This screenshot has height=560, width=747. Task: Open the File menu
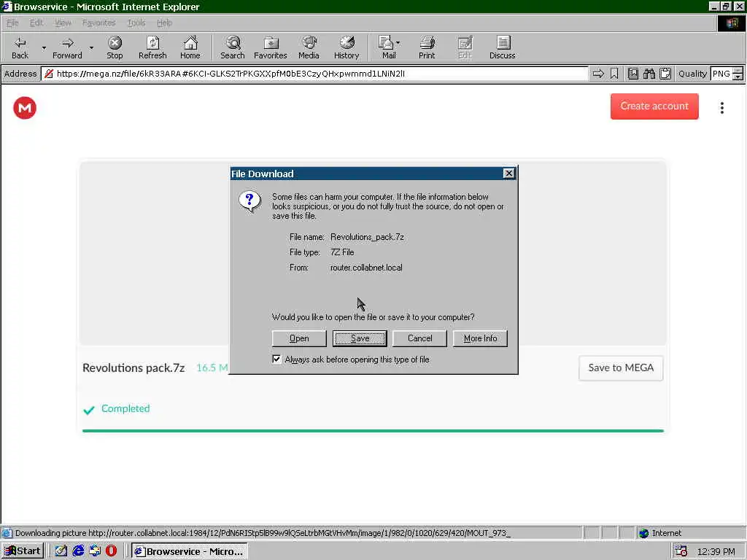pos(12,23)
